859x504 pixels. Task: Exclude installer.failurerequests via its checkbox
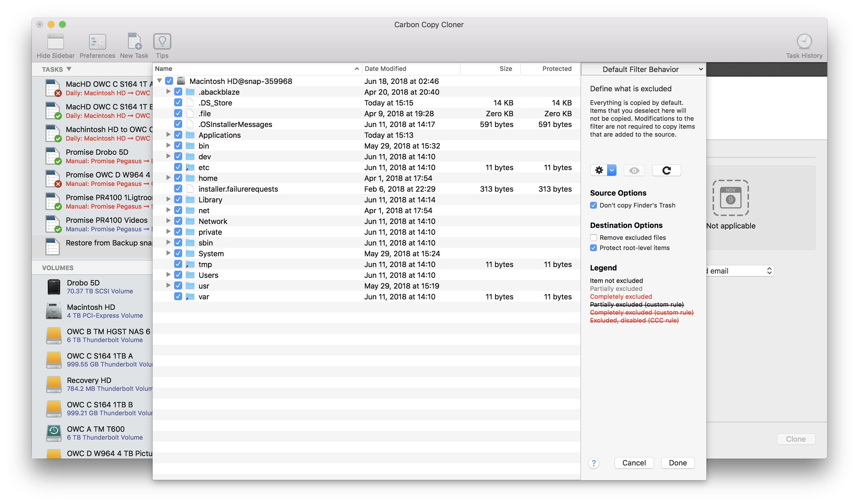pyautogui.click(x=178, y=189)
